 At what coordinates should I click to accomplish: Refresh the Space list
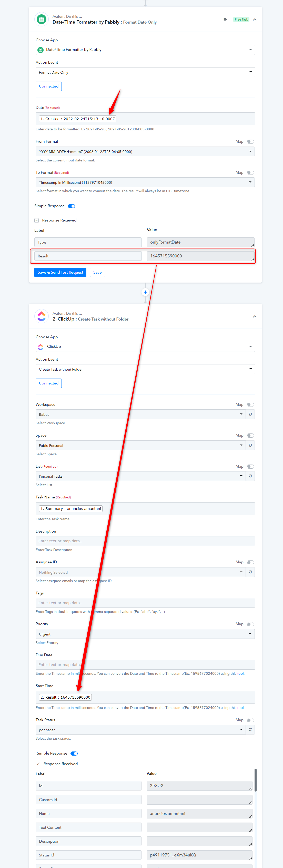click(250, 445)
